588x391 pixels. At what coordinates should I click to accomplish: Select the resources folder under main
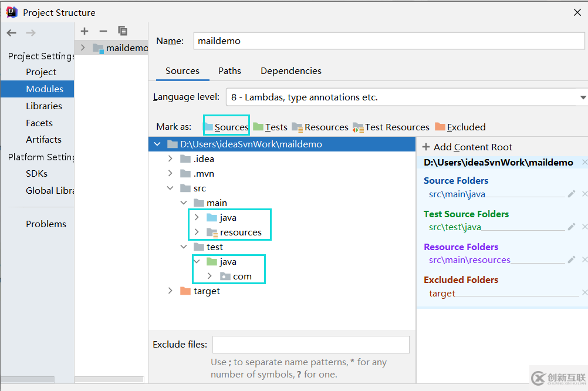[x=241, y=232]
